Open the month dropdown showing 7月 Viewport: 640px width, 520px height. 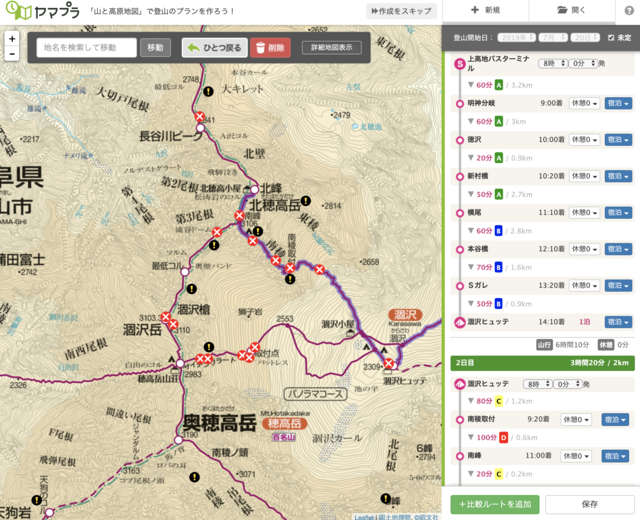click(x=553, y=38)
